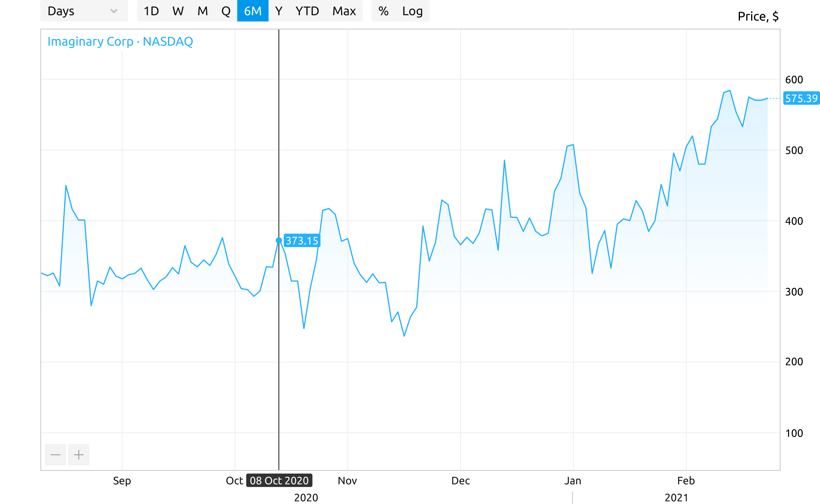Click the Feb axis label
This screenshot has height=504, width=820.
pos(686,481)
